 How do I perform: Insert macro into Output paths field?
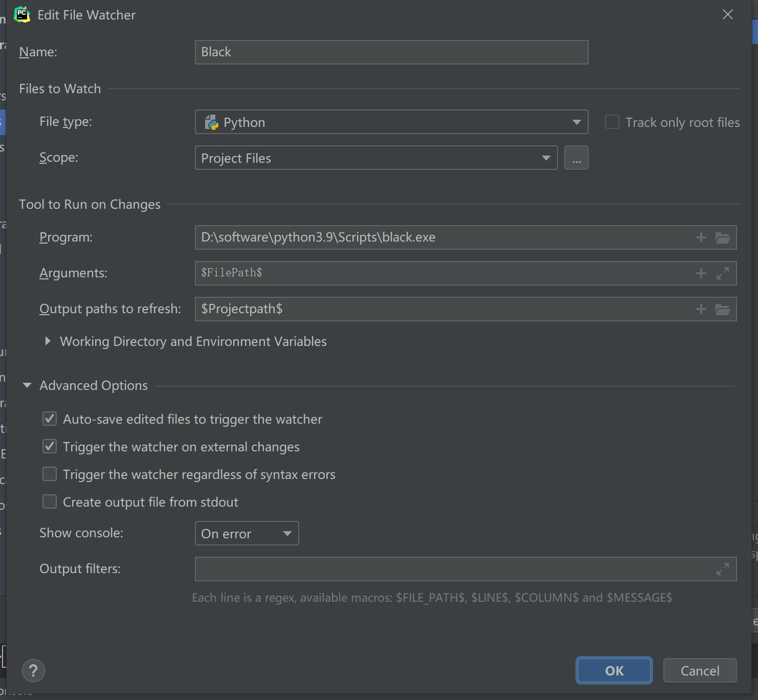pos(701,309)
